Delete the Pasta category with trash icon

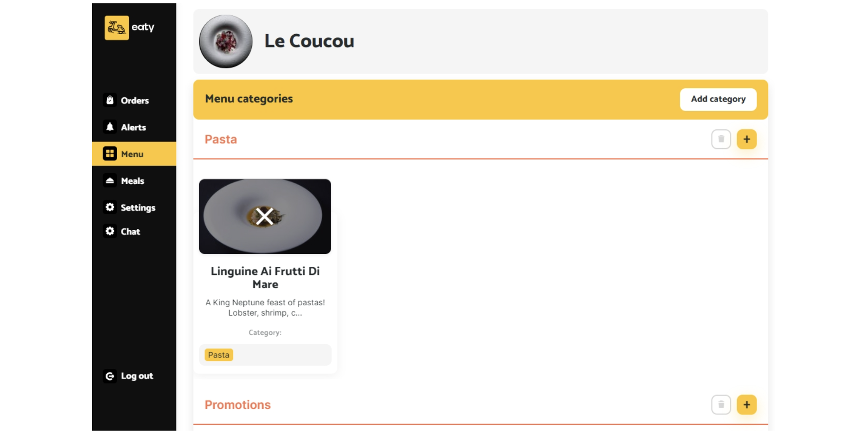pos(721,139)
